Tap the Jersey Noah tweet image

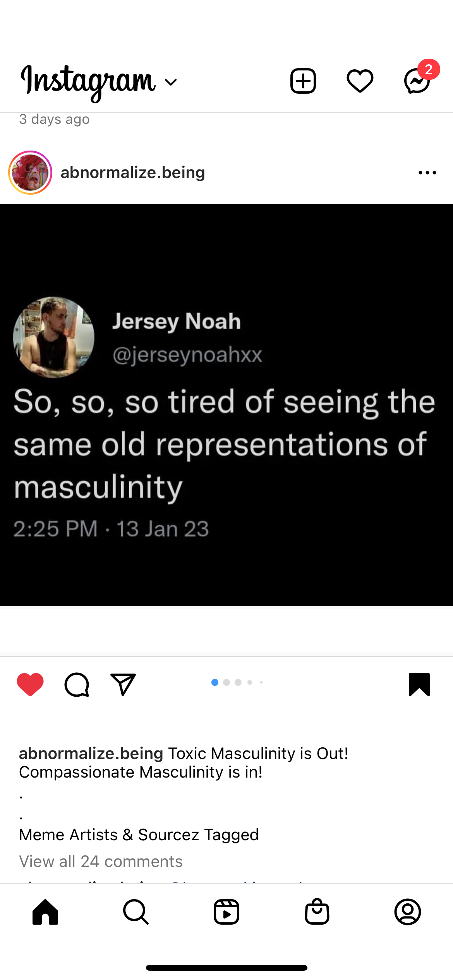pos(226,404)
